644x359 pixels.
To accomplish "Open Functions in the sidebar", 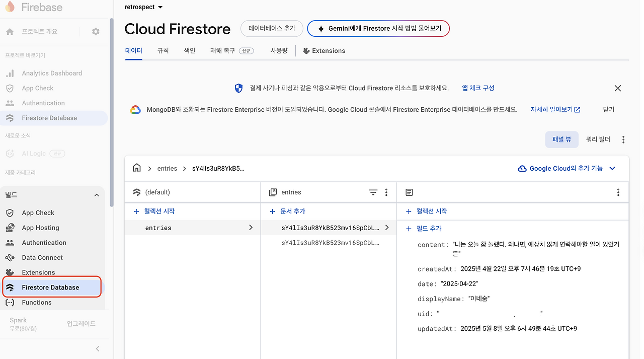I will 37,303.
